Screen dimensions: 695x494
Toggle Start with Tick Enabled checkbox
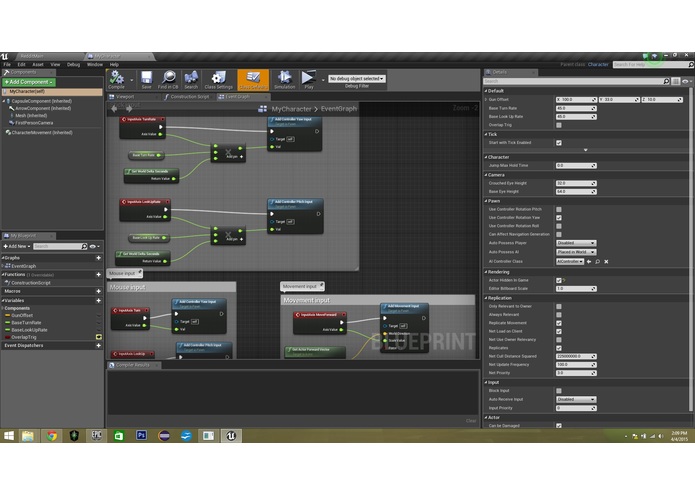(558, 143)
